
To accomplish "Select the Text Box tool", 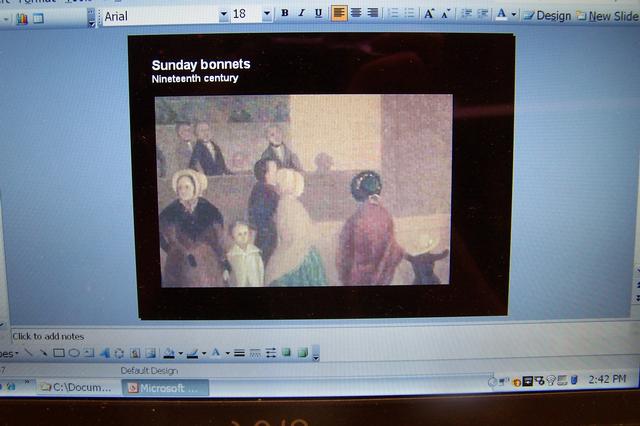I will (89, 353).
